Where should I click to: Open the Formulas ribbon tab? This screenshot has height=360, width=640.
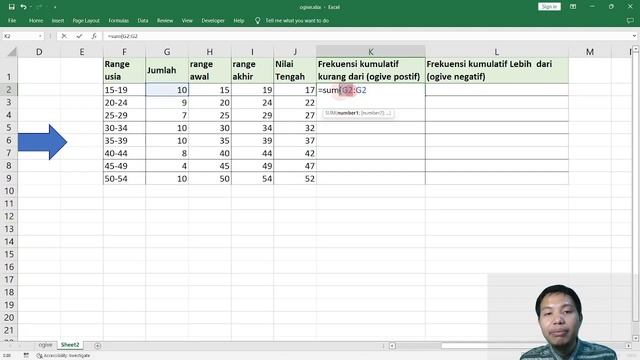coord(118,20)
